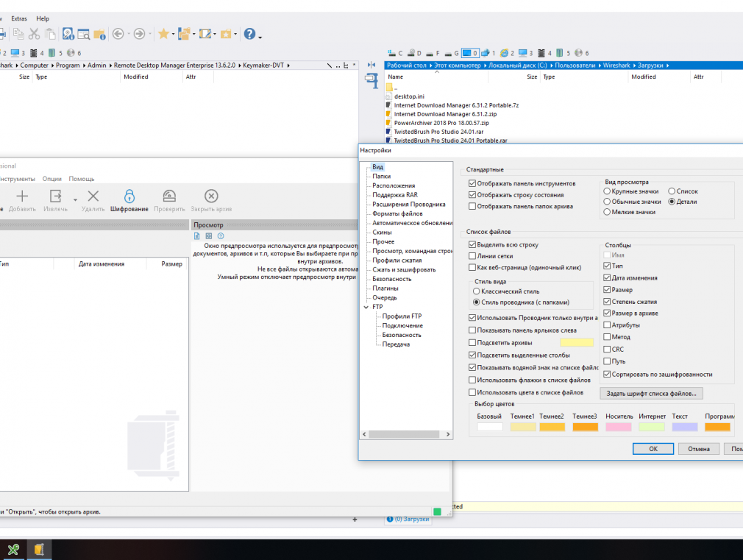The width and height of the screenshot is (743, 560).
Task: Select the Список view radio button
Action: pyautogui.click(x=672, y=191)
